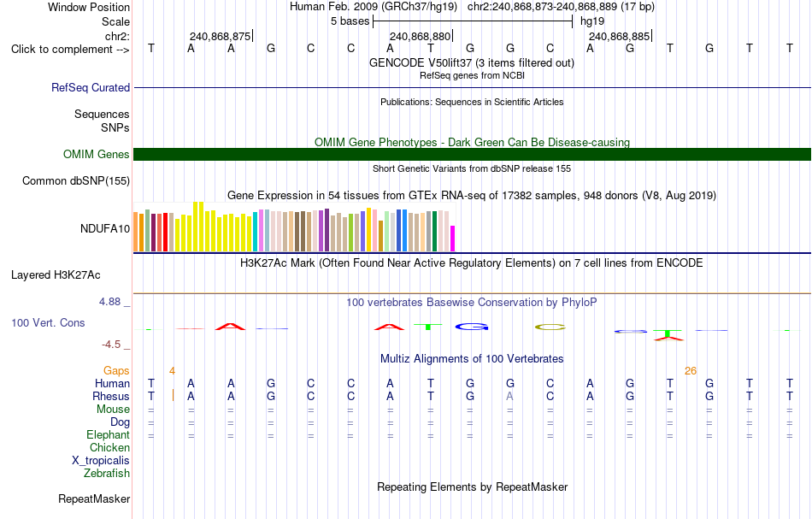Open 'Short Genetic Variants from dbSNP release 155'
Screen dimensions: 812x519
pyautogui.click(x=472, y=168)
